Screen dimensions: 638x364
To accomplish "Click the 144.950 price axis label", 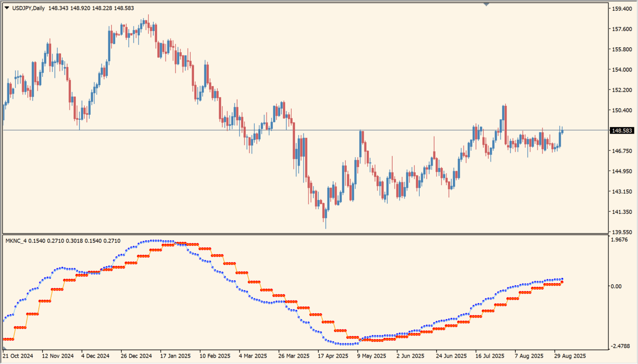I will tap(622, 171).
